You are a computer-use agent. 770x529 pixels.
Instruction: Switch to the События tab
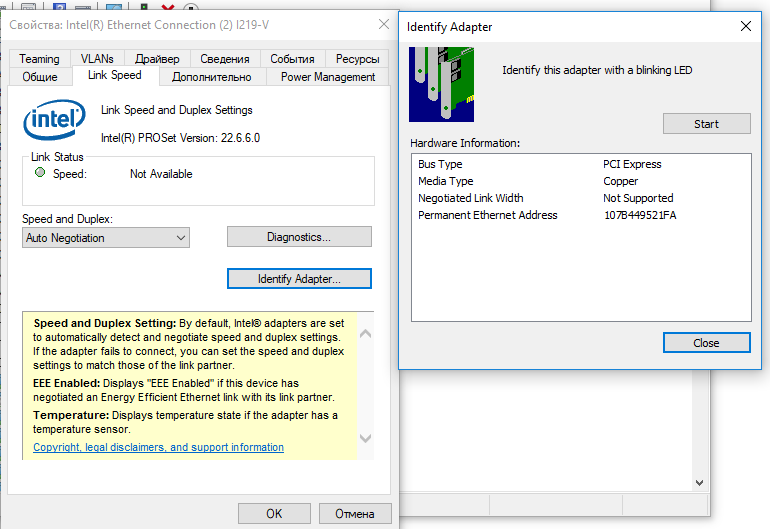click(293, 58)
